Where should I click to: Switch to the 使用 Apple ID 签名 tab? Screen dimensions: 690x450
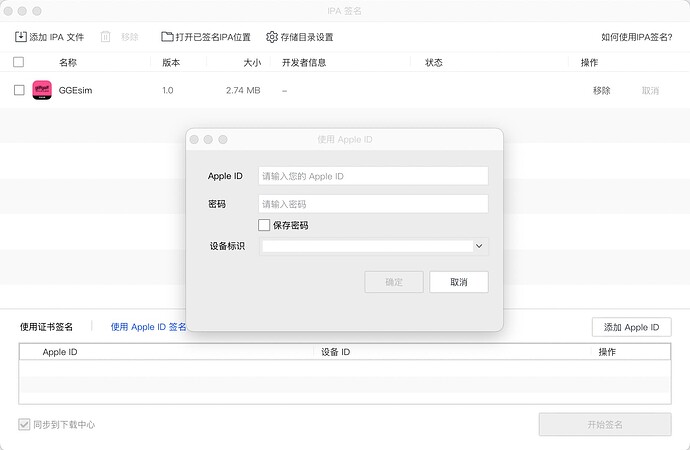(148, 327)
